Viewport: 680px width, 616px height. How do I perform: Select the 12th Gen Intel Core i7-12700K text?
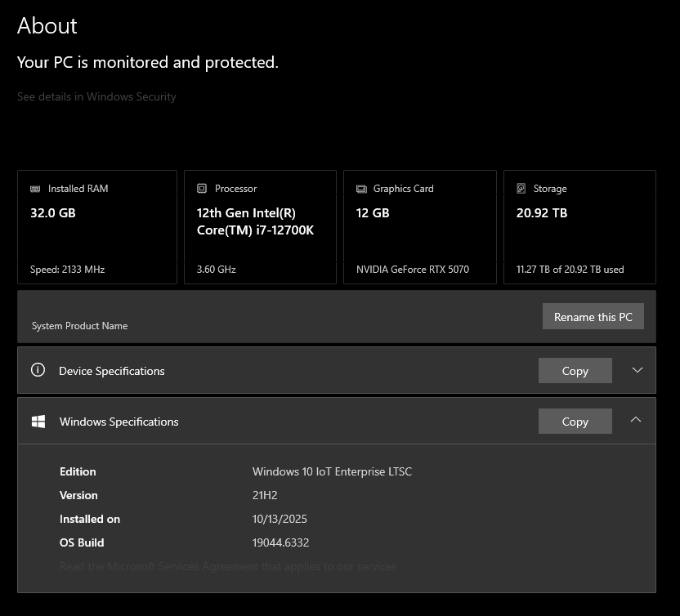tap(255, 221)
